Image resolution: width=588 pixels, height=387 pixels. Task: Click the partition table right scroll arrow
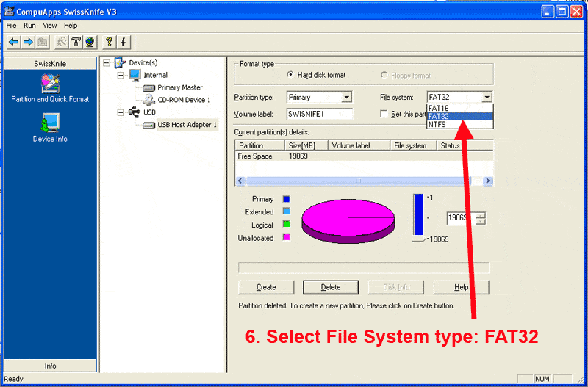tap(487, 181)
